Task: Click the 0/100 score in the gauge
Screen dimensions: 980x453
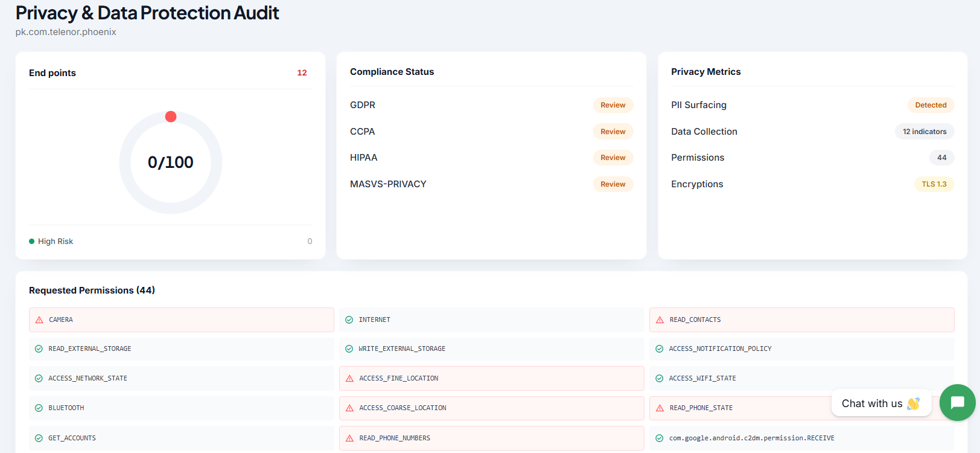Action: (171, 162)
